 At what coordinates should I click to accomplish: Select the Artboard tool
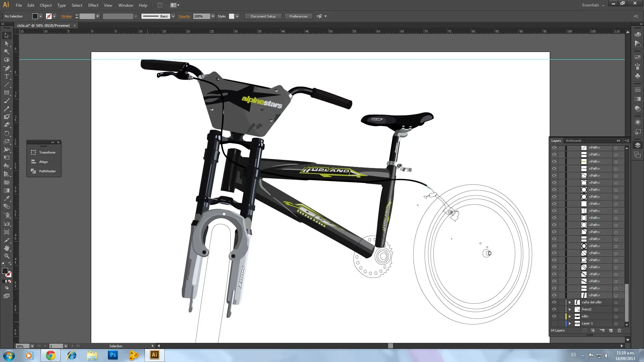(6, 232)
